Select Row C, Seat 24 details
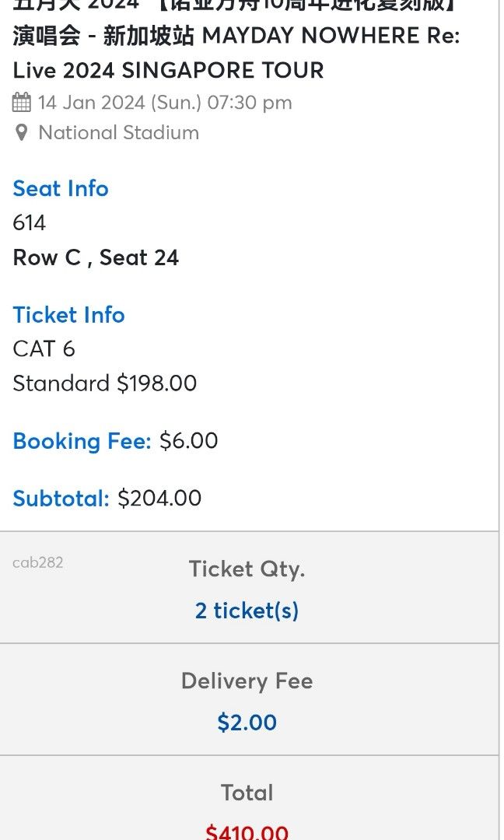This screenshot has height=840, width=504. coord(96,257)
